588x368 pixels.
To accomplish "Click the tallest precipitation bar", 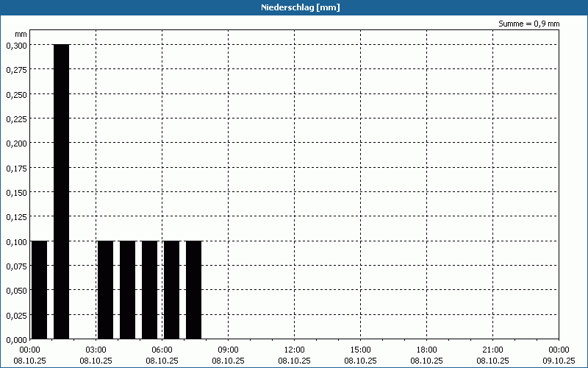I will (x=61, y=191).
